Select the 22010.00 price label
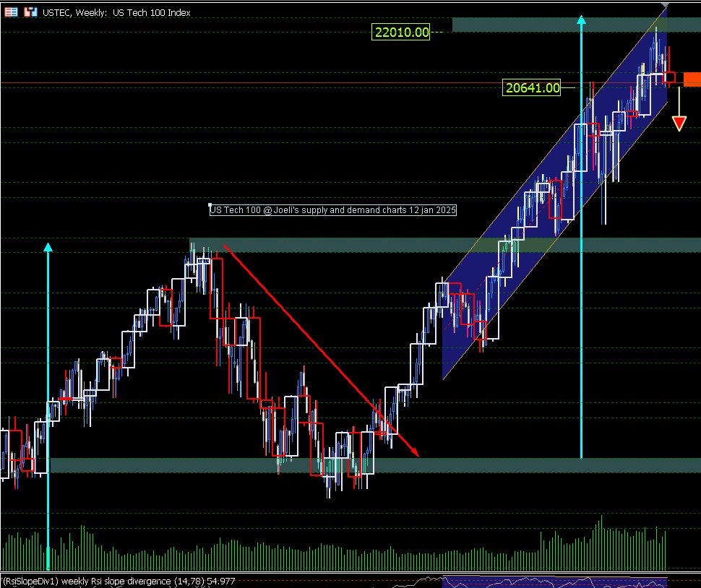Viewport: 701px width, 588px height. coord(400,32)
